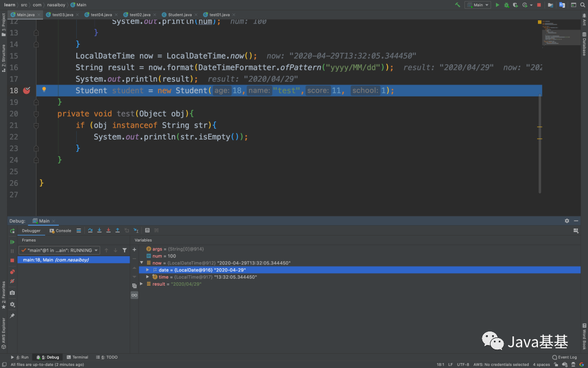Image resolution: width=588 pixels, height=368 pixels.
Task: Close the Main debug session tab
Action: click(x=53, y=221)
